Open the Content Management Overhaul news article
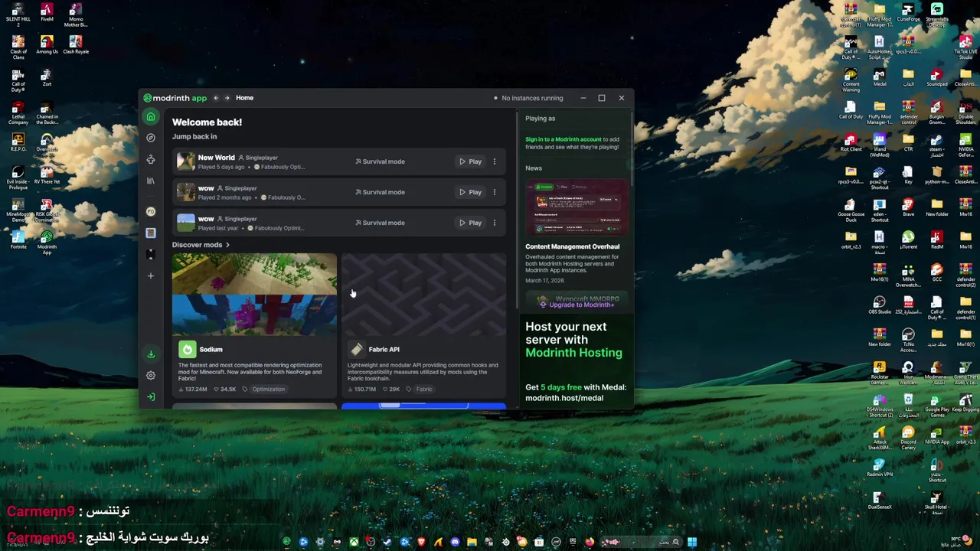Screen dimensions: 980x551 (x=573, y=246)
